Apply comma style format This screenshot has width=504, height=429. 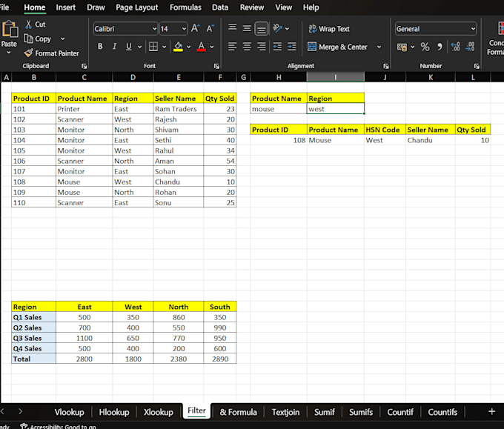pyautogui.click(x=440, y=47)
